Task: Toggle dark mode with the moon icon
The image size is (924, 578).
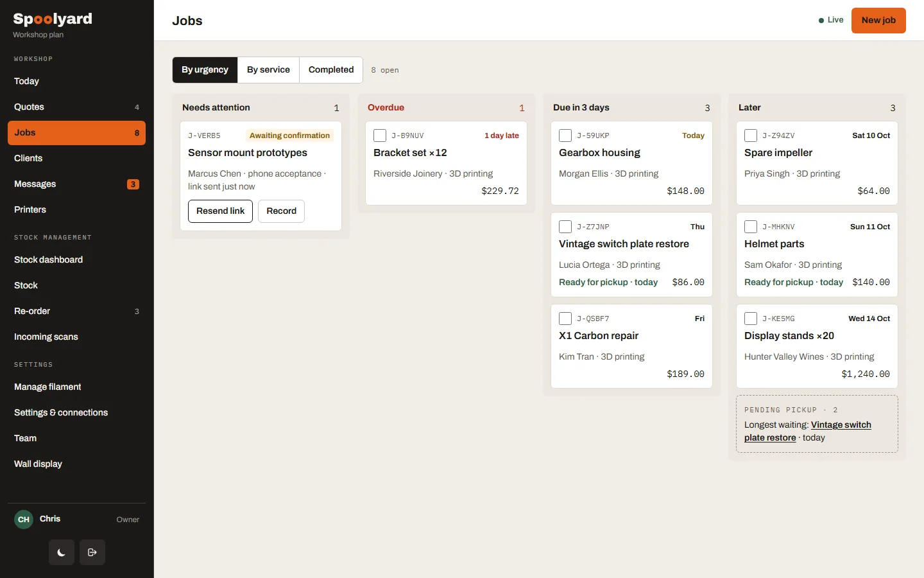Action: pyautogui.click(x=62, y=552)
